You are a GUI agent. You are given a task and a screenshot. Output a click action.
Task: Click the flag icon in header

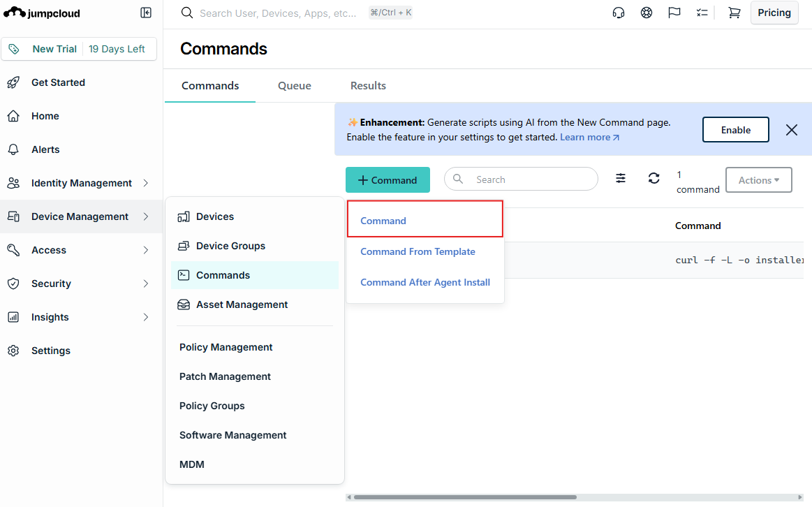pyautogui.click(x=674, y=13)
